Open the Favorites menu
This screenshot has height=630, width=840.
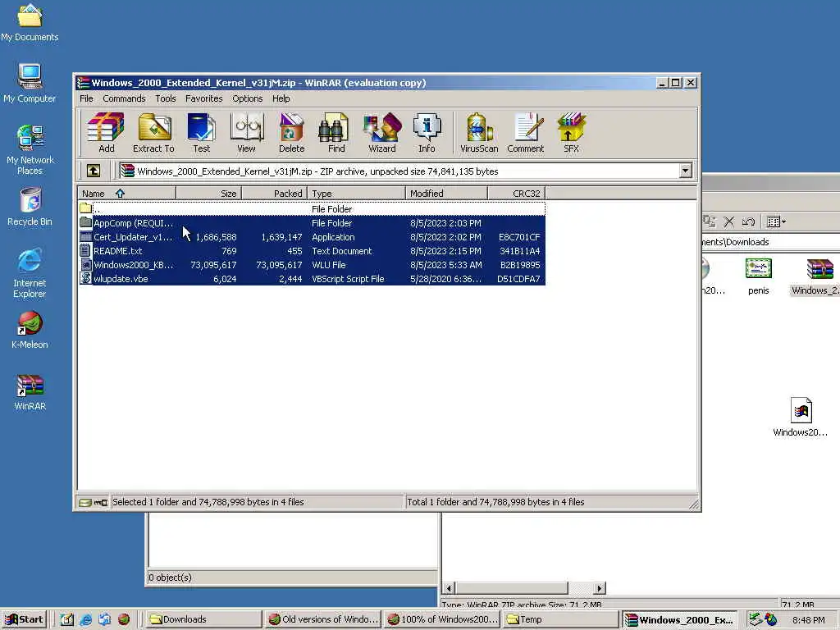click(x=204, y=98)
